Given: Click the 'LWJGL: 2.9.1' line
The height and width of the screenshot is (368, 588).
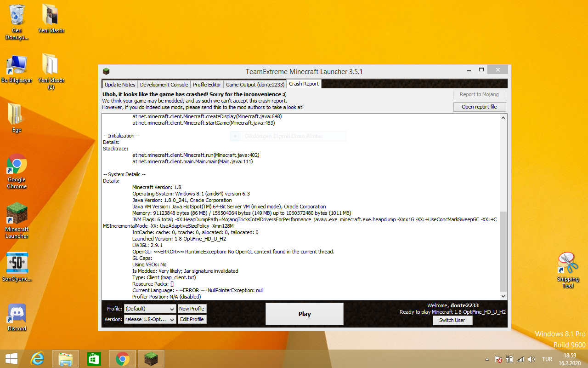Looking at the screenshot, I should click(x=147, y=245).
